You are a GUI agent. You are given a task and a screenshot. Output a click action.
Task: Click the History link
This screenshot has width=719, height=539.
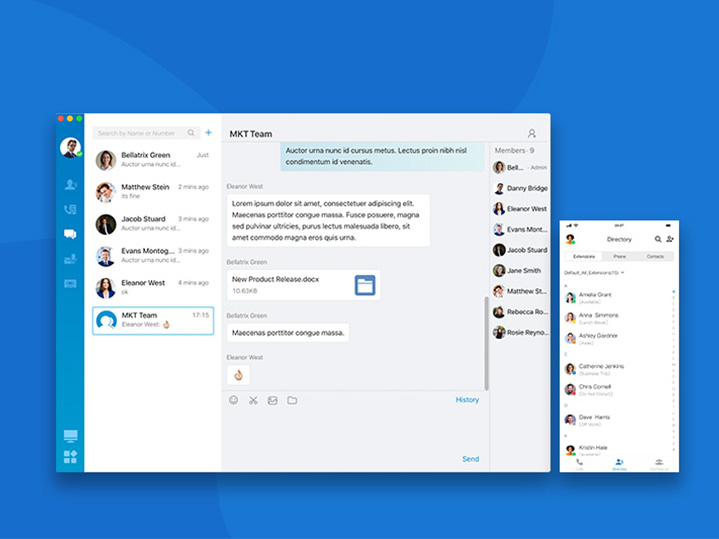pos(467,400)
